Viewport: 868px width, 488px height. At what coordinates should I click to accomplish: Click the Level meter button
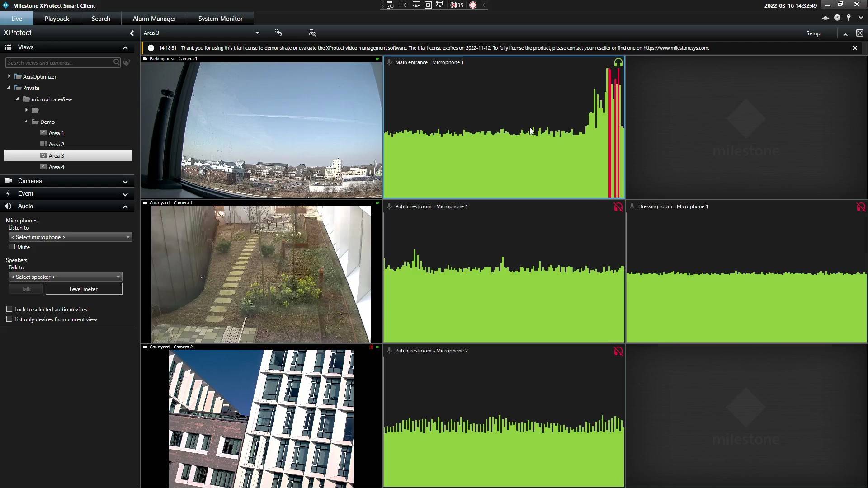click(x=84, y=289)
